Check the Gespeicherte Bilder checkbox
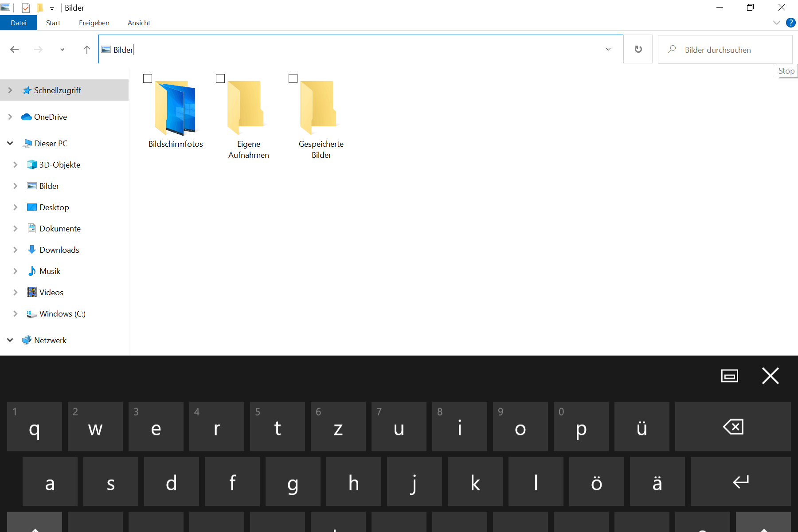Screen dimensions: 798x532 coord(293,78)
